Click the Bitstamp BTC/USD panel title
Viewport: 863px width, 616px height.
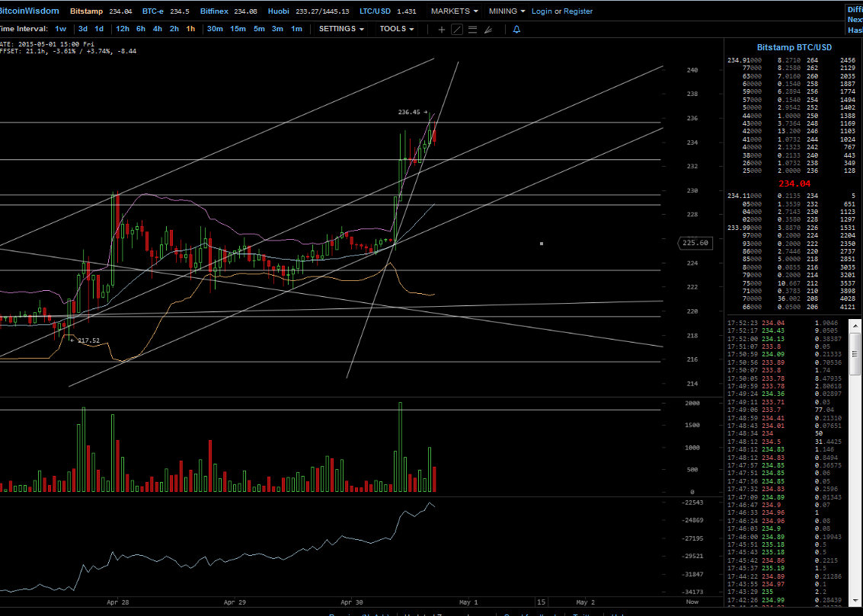pos(794,47)
